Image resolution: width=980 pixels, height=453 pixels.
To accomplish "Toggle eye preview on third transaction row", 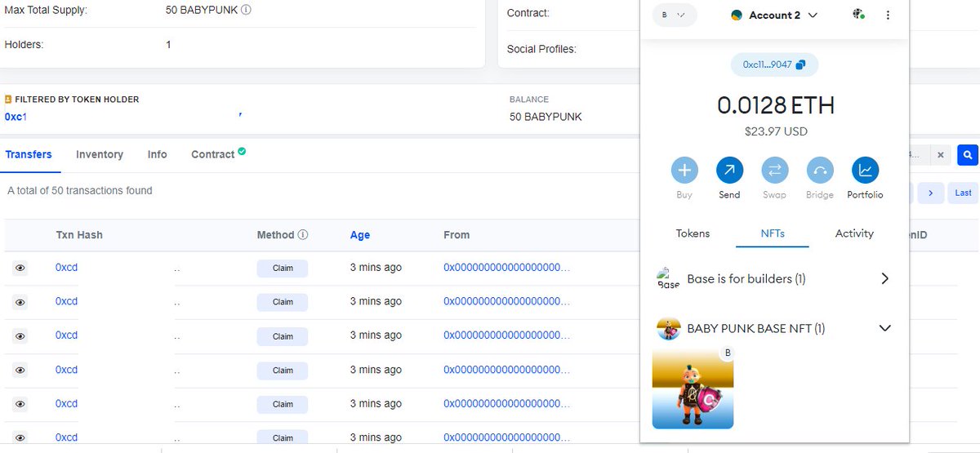I will 20,335.
